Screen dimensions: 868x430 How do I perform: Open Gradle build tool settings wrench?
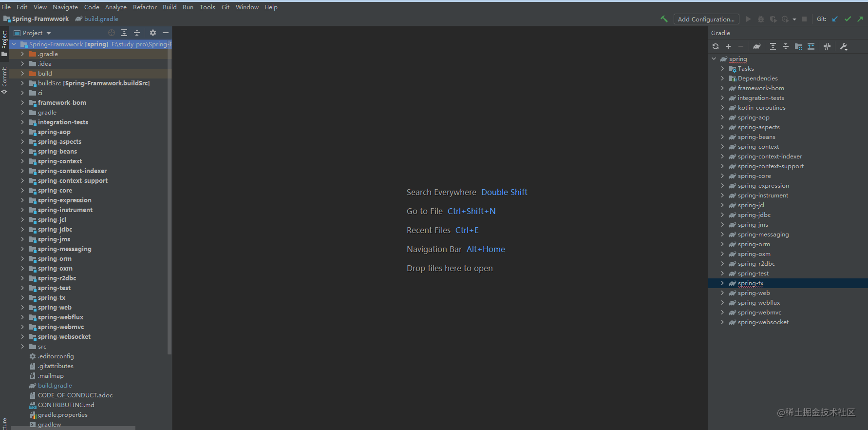point(844,46)
